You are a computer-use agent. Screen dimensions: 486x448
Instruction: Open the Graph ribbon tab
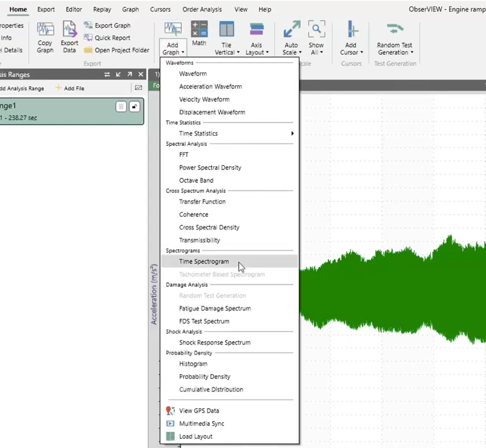tap(130, 9)
